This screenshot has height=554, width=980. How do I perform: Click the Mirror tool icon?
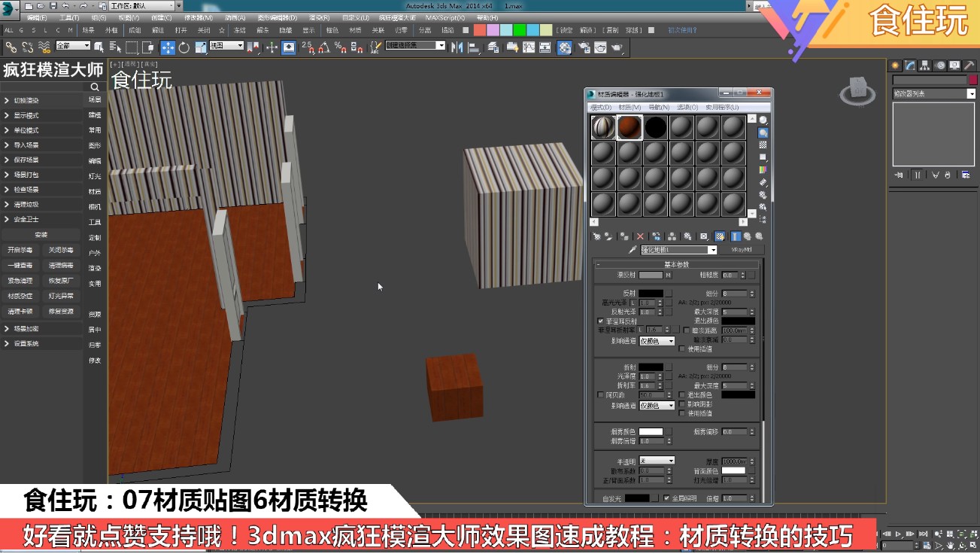[457, 47]
